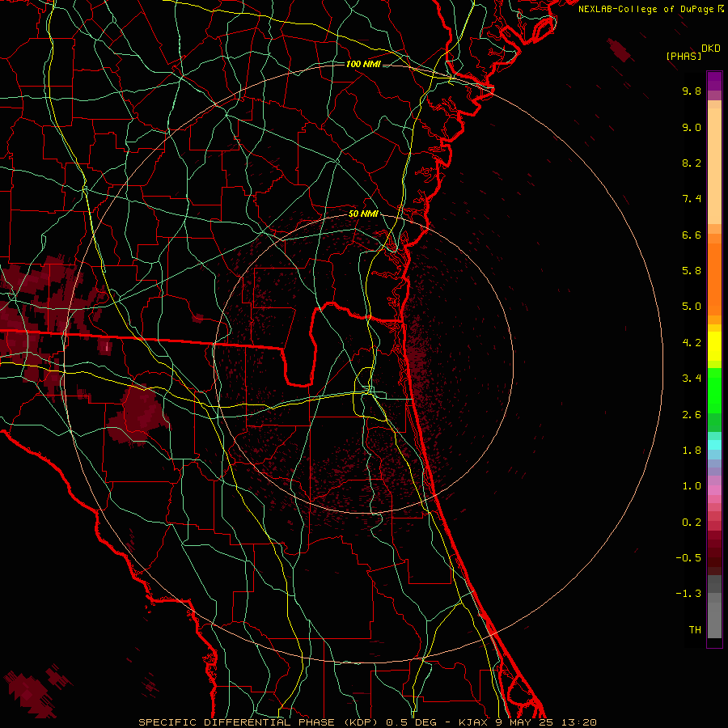Click the [PHAS] legend header
The width and height of the screenshot is (728, 728).
point(684,56)
